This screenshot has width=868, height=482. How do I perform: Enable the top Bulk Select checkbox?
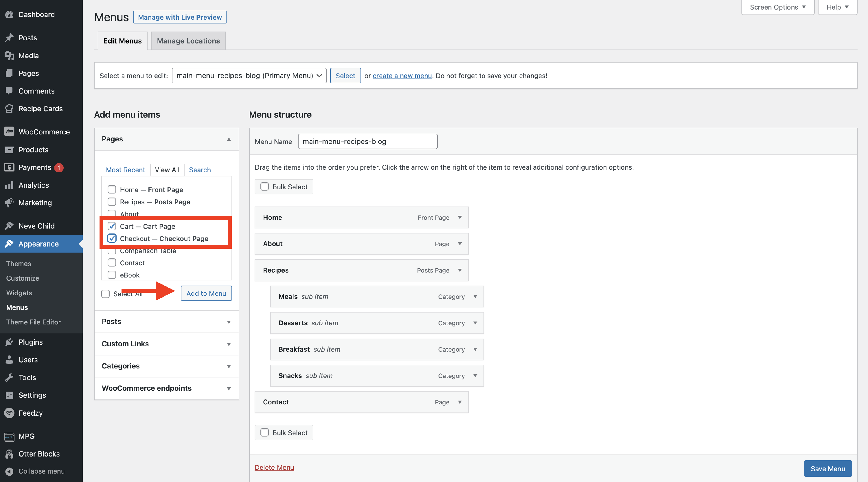coord(264,187)
